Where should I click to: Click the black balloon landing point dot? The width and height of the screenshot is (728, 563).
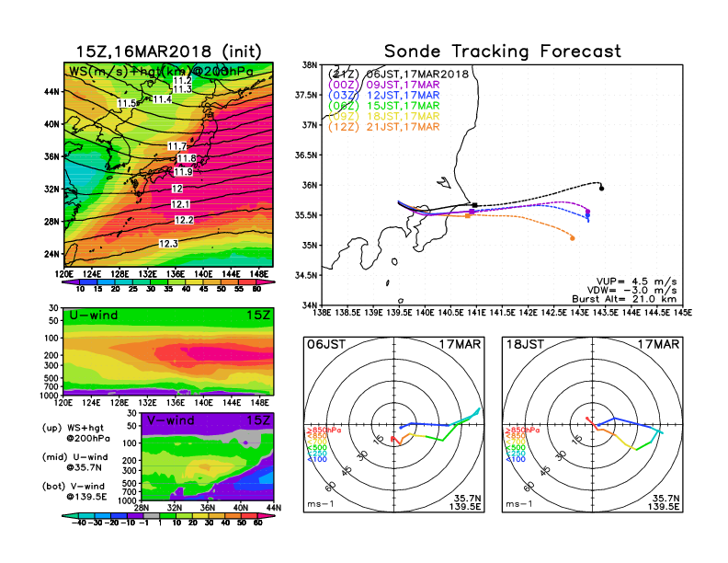[x=601, y=189]
